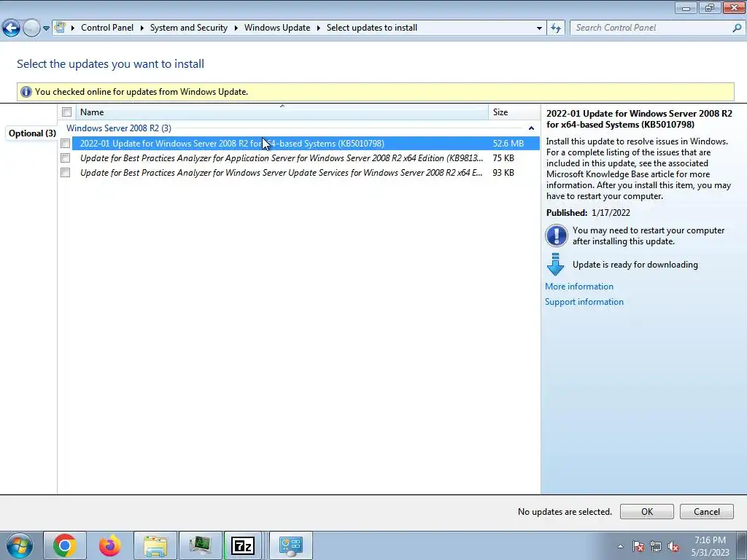Click the 75 KB size cell
The width and height of the screenshot is (747, 560).
(503, 158)
